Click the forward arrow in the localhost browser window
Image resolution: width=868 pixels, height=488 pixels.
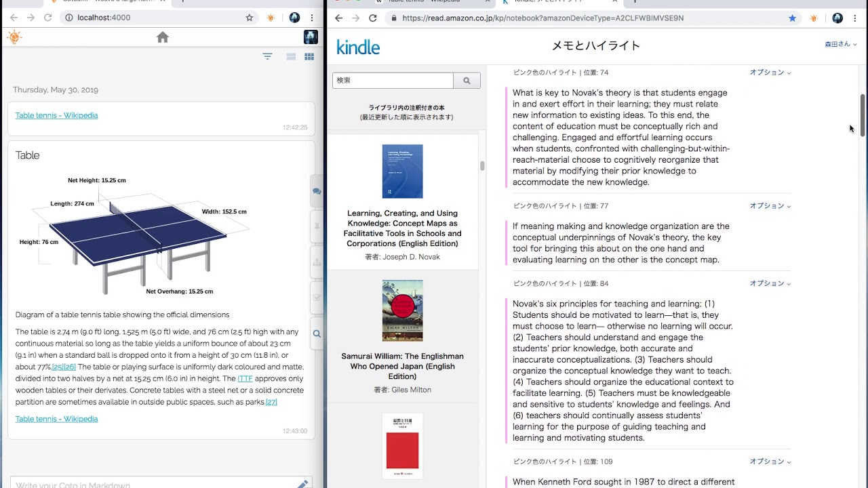[x=31, y=18]
